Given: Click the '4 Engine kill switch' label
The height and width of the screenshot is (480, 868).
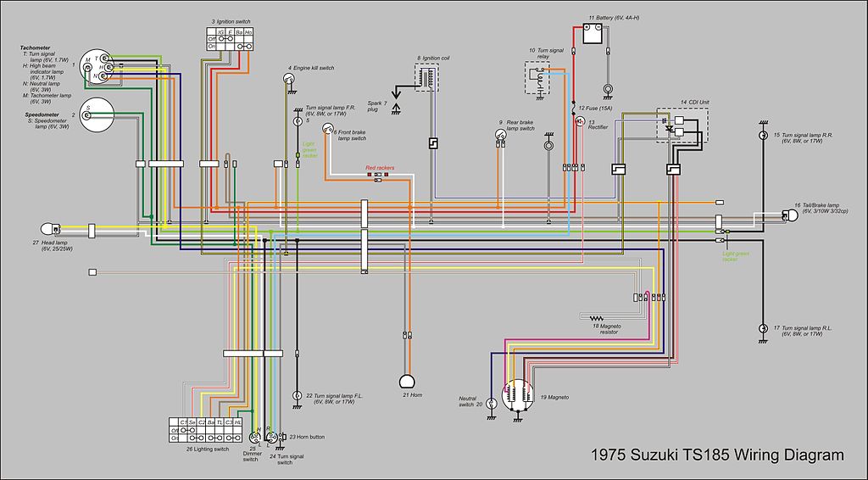Looking at the screenshot, I should (x=310, y=68).
